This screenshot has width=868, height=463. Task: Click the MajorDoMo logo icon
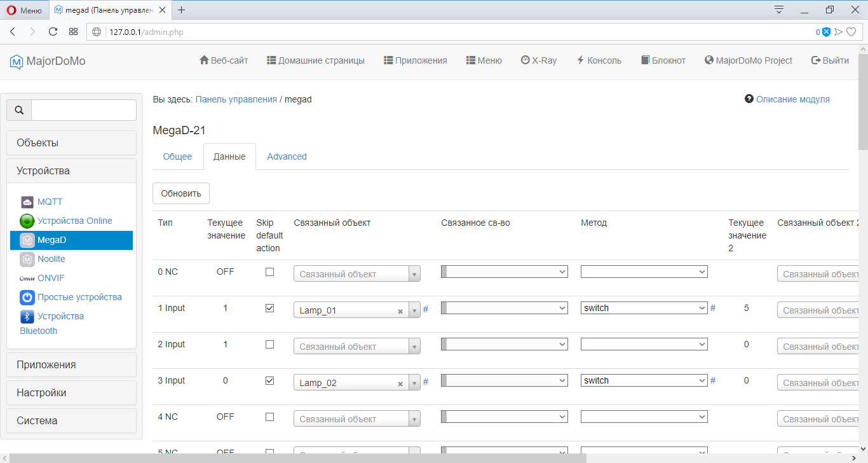click(16, 61)
